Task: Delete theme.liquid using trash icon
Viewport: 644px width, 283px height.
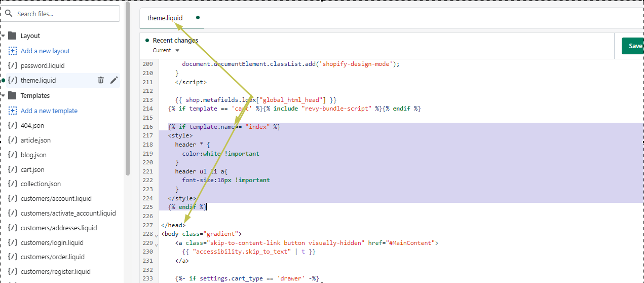Action: coord(101,80)
